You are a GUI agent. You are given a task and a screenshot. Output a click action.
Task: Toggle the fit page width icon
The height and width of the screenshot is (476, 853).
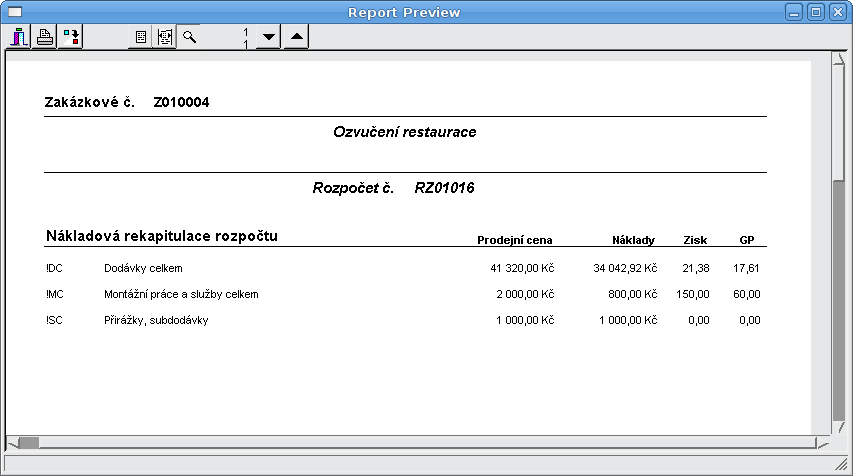click(x=164, y=37)
